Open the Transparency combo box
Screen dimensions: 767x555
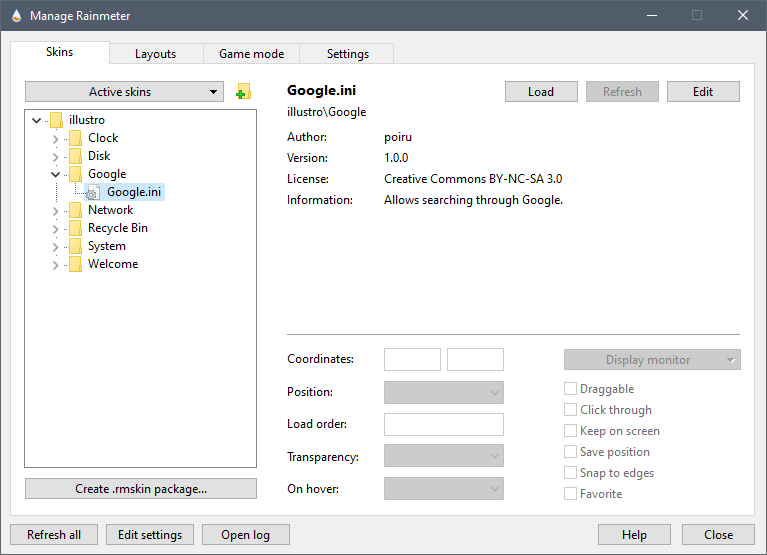pos(444,456)
